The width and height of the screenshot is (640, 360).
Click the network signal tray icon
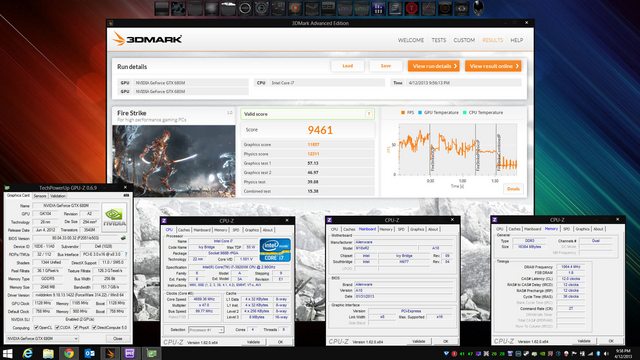tap(590, 353)
